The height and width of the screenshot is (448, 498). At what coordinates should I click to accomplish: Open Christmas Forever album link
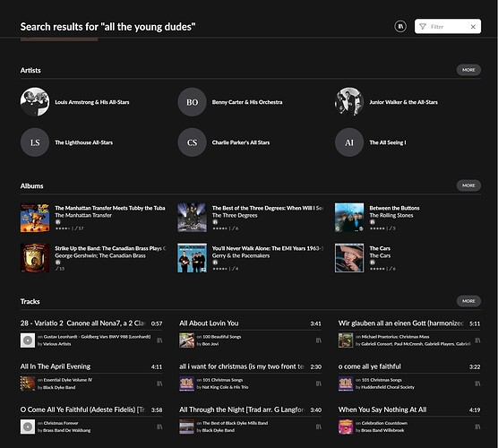[61, 423]
